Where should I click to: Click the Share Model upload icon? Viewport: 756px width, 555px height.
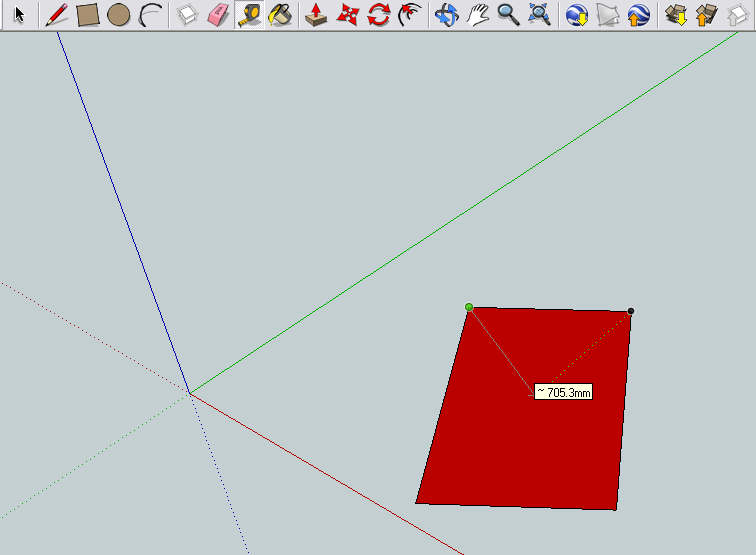click(x=707, y=14)
